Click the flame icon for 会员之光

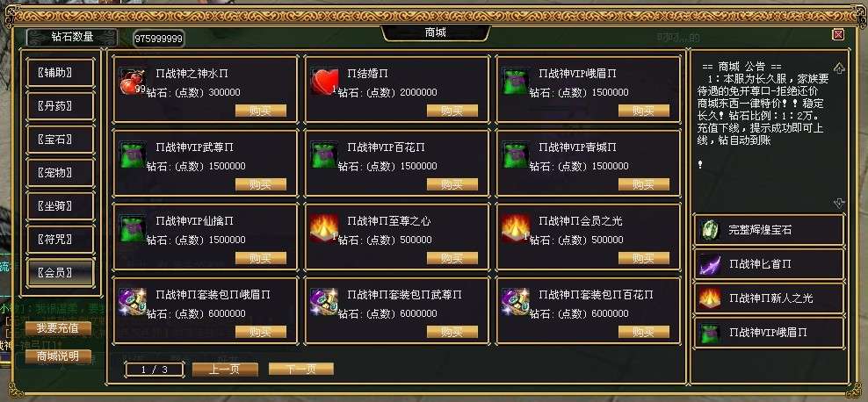coord(516,229)
